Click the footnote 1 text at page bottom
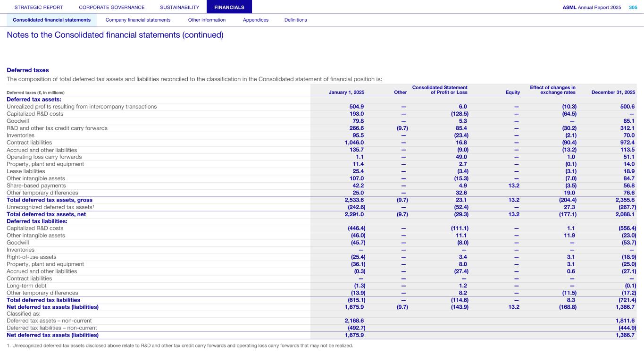Image resolution: width=644 pixels, height=363 pixels. pos(180,345)
